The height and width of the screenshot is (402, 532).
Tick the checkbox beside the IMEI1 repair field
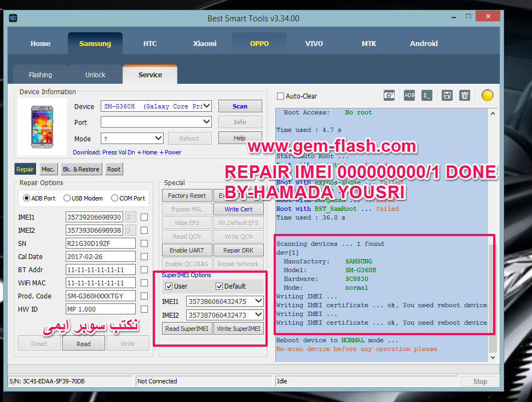click(144, 217)
